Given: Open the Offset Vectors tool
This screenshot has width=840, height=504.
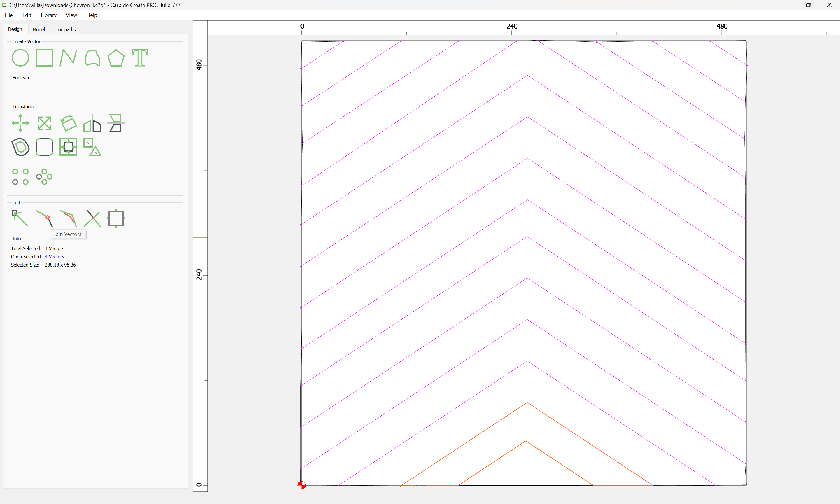Looking at the screenshot, I should click(20, 147).
